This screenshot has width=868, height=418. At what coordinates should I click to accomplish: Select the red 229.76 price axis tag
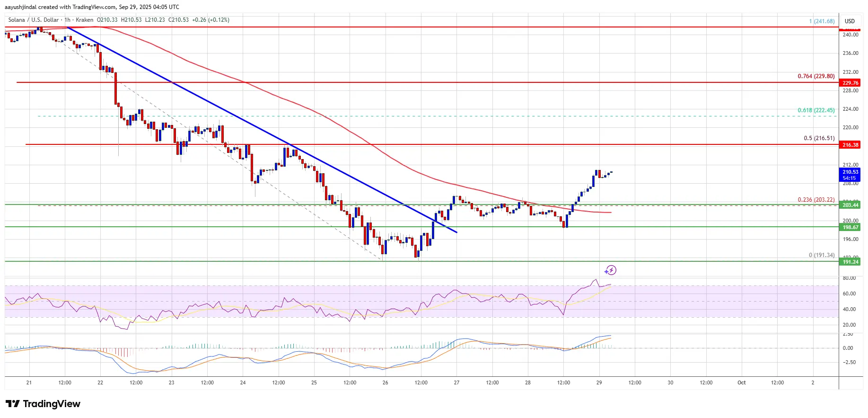pos(850,83)
